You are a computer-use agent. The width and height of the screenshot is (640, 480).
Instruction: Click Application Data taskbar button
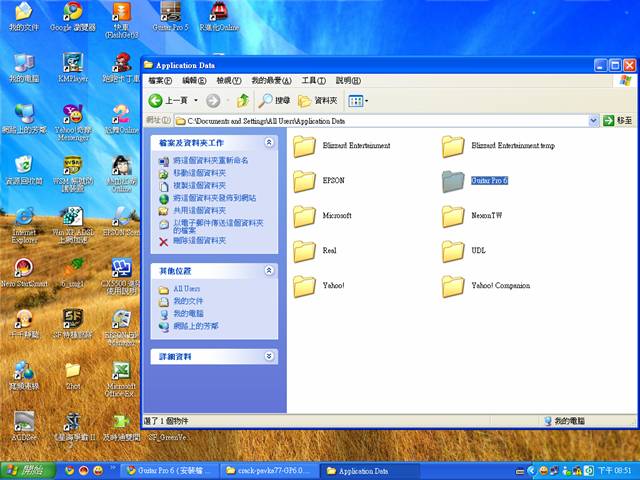coord(369,471)
